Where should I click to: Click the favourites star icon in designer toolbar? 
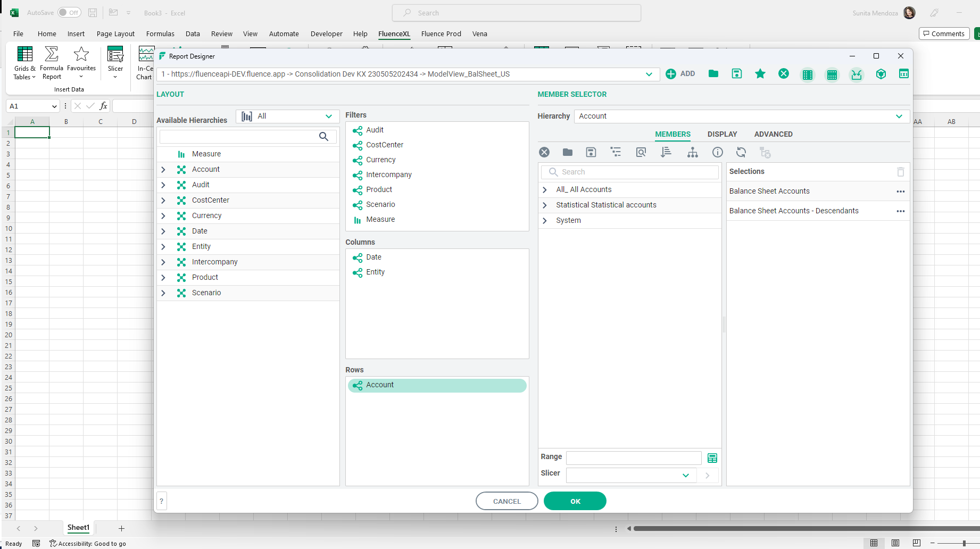coord(760,73)
